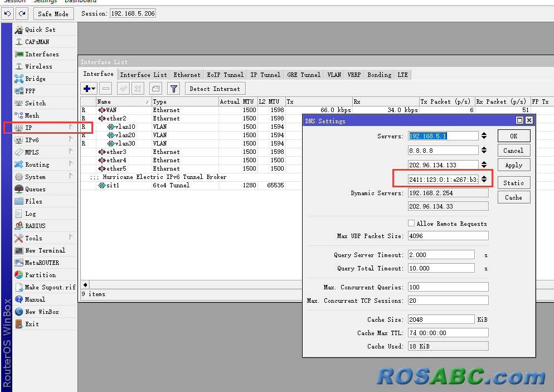Click stepper arrows beside 192.168.5.1 server
Viewport: 554px width, 392px height.
coord(484,135)
